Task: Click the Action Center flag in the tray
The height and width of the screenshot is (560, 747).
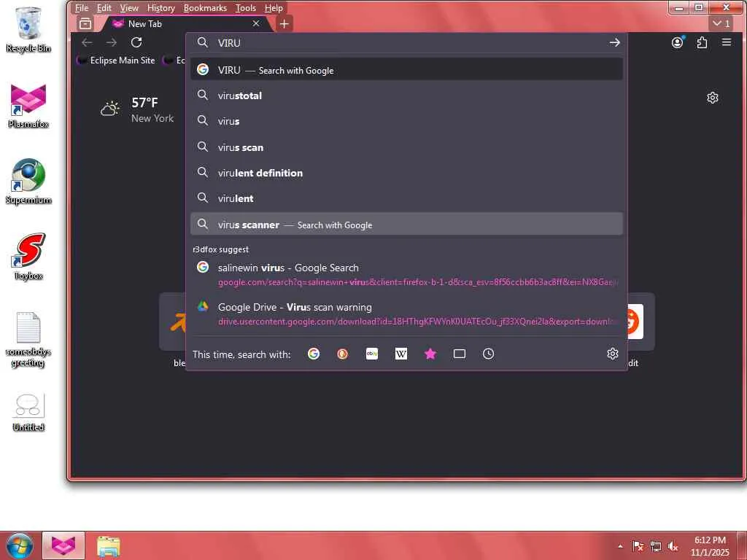Action: coord(638,546)
